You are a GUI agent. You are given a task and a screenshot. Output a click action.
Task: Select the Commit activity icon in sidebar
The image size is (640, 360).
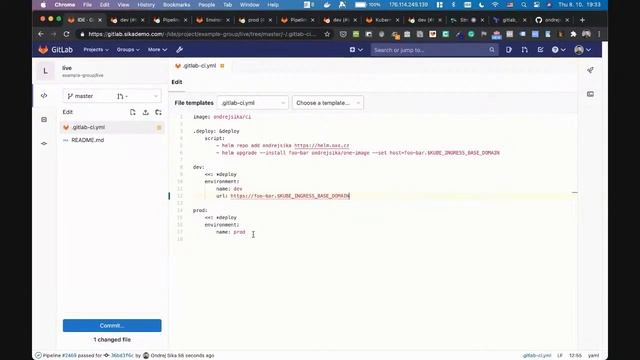(44, 144)
